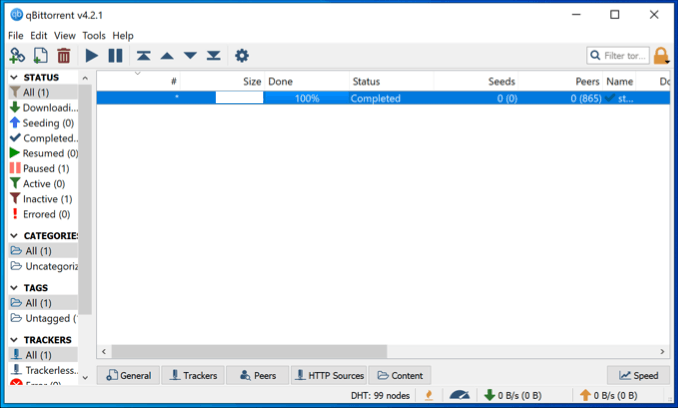Click the sidebar scroll up arrow
Image resolution: width=678 pixels, height=408 pixels.
coord(85,78)
